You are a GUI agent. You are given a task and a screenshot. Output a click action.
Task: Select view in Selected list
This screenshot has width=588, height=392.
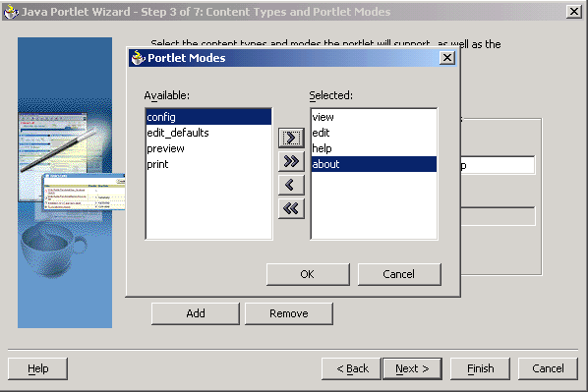[374, 117]
